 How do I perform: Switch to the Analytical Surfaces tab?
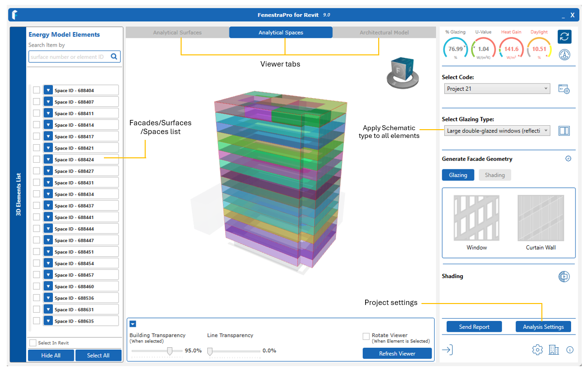[x=177, y=33]
